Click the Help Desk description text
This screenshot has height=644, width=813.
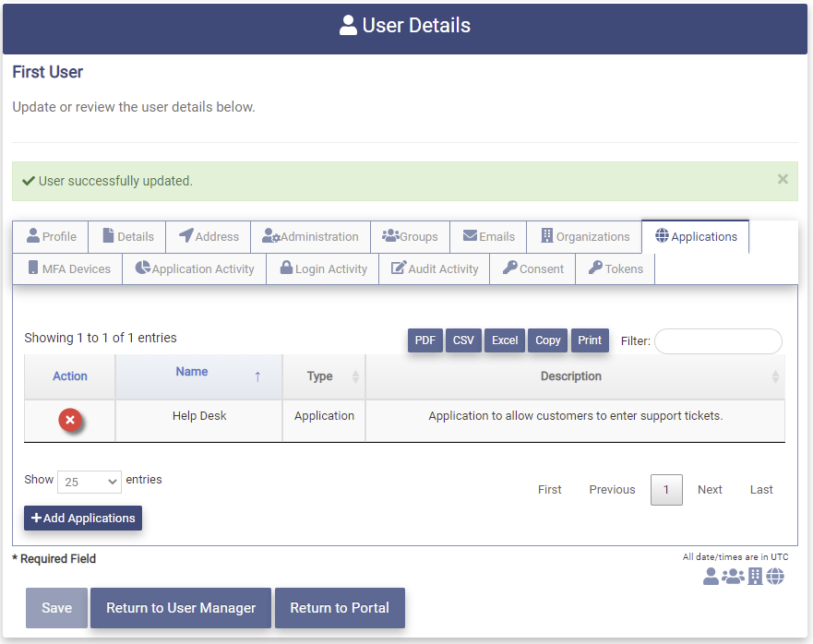575,416
